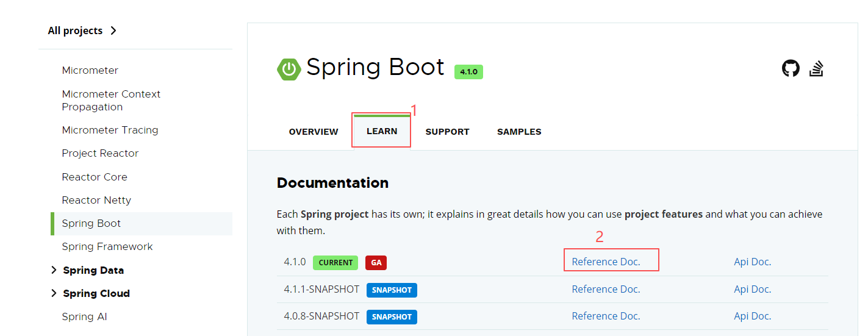The height and width of the screenshot is (336, 868).
Task: Switch to the SAMPLES tab
Action: click(519, 132)
